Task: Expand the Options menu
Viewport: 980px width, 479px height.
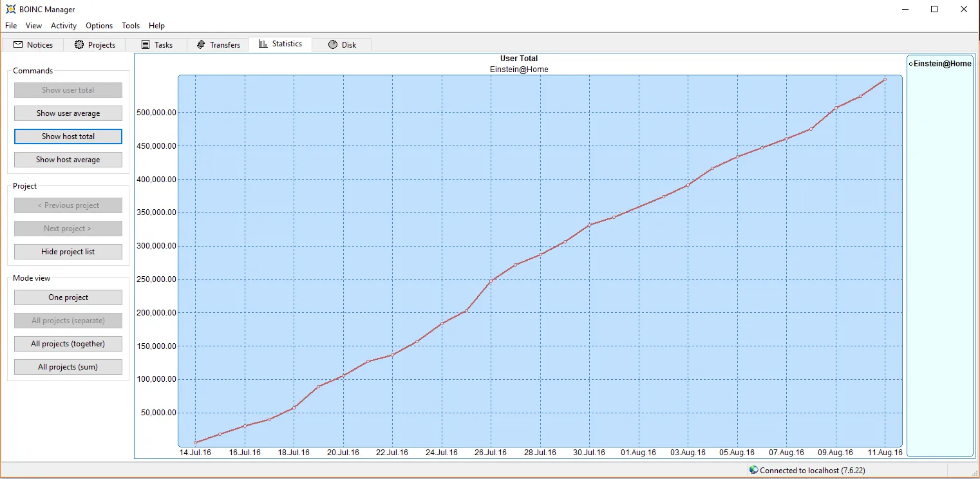Action: 99,26
